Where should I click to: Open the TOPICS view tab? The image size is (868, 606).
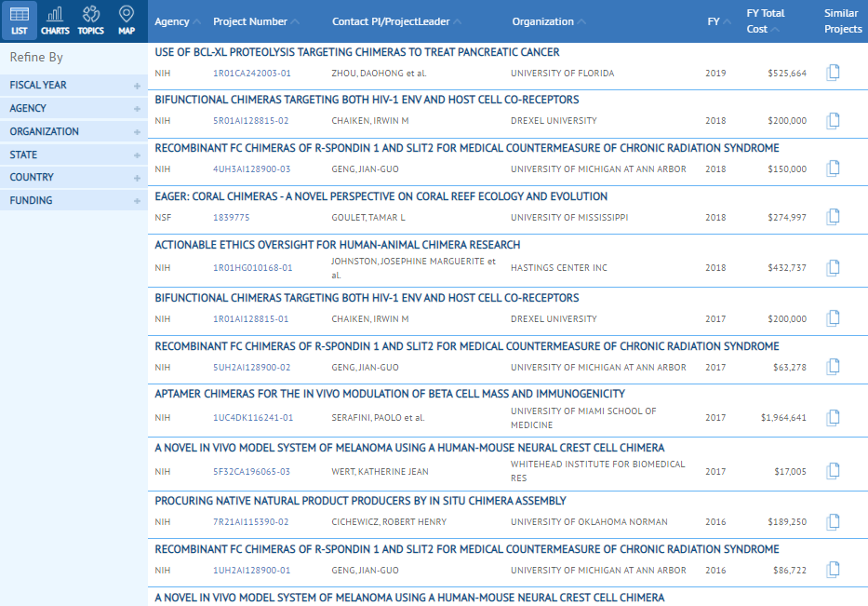[91, 20]
